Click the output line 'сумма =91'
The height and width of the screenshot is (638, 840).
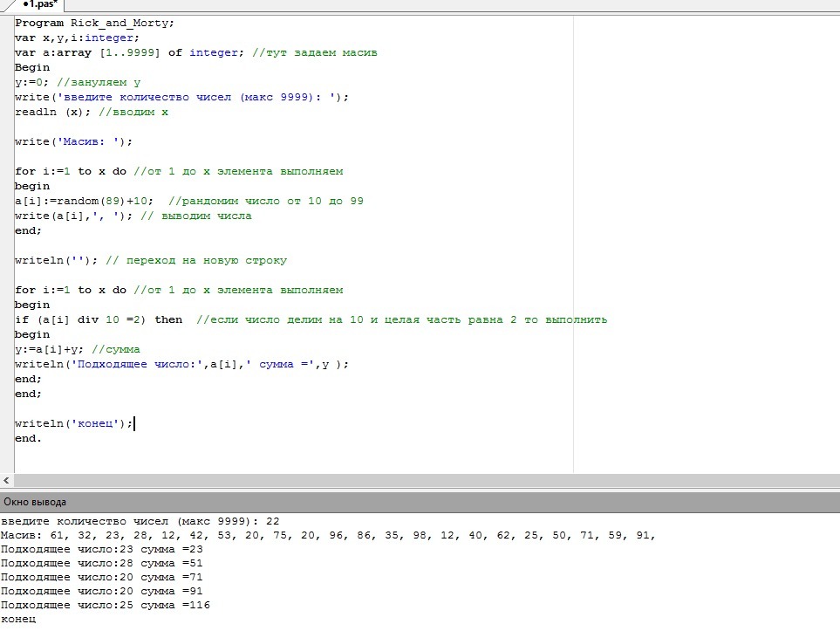tap(102, 592)
